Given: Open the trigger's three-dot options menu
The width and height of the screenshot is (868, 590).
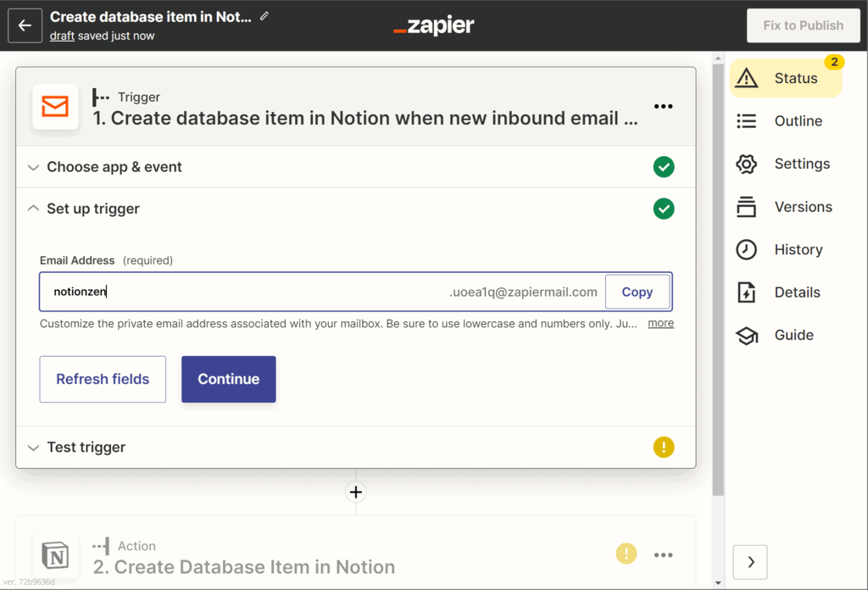Looking at the screenshot, I should [664, 106].
